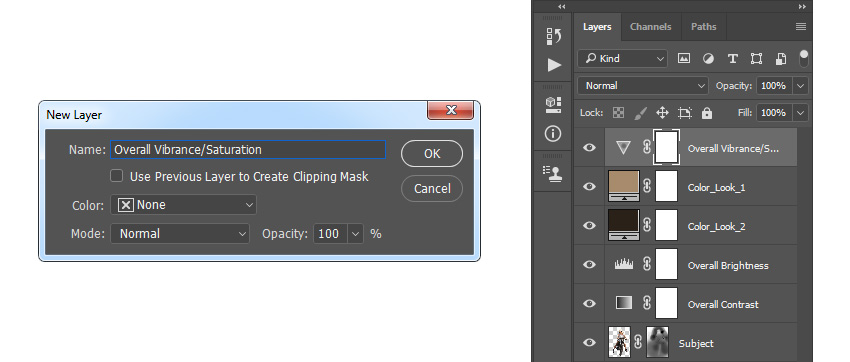The height and width of the screenshot is (362, 850).
Task: Select Vibrance adjustment triangle icon
Action: (x=623, y=147)
